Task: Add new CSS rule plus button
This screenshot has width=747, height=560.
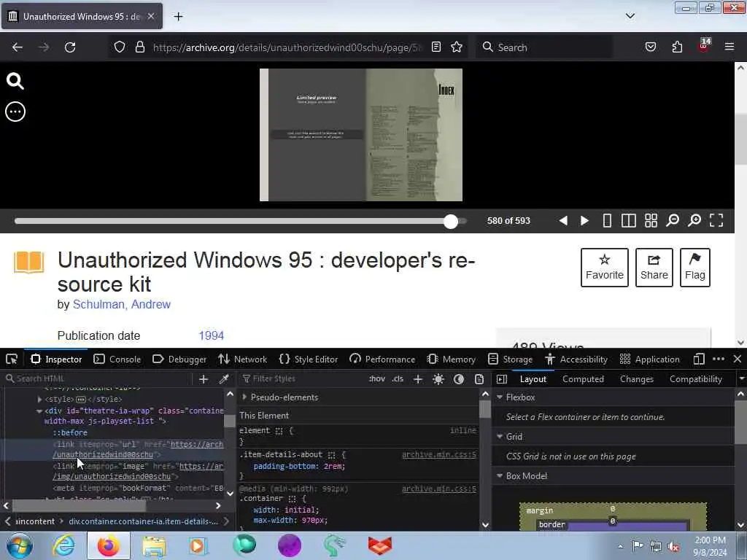Action: 418,379
